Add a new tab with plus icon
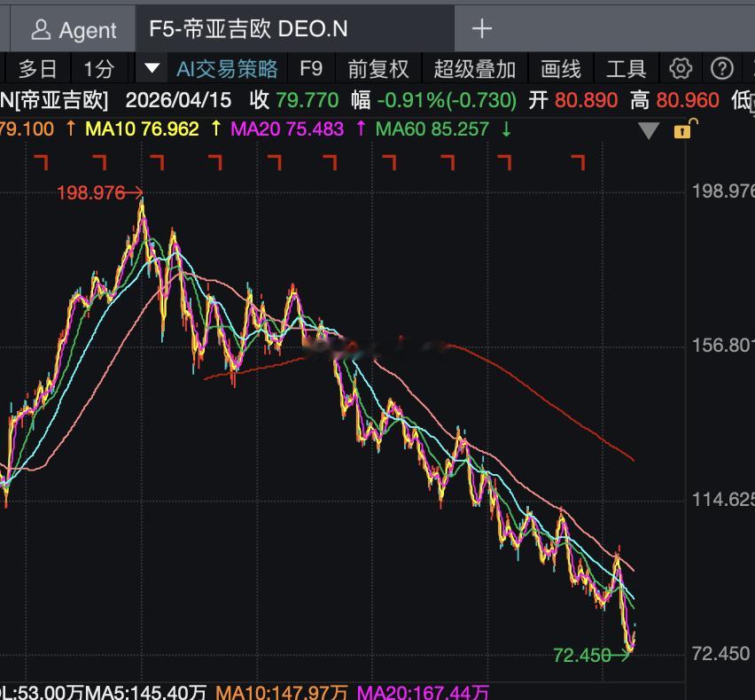The image size is (755, 700). click(481, 29)
